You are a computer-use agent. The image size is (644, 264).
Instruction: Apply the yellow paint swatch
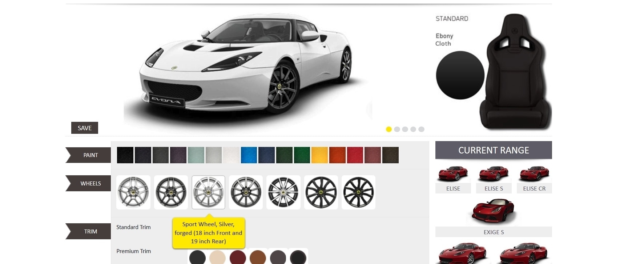point(320,155)
